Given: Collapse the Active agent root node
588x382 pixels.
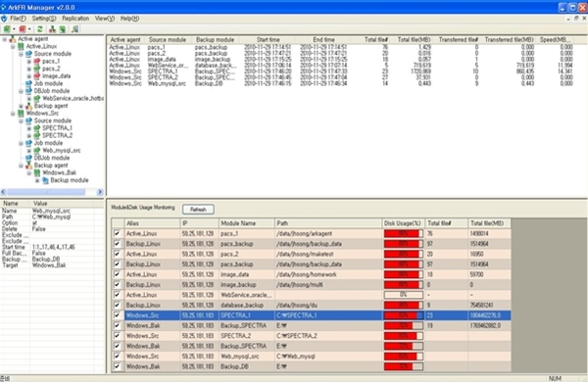Looking at the screenshot, I should point(5,39).
